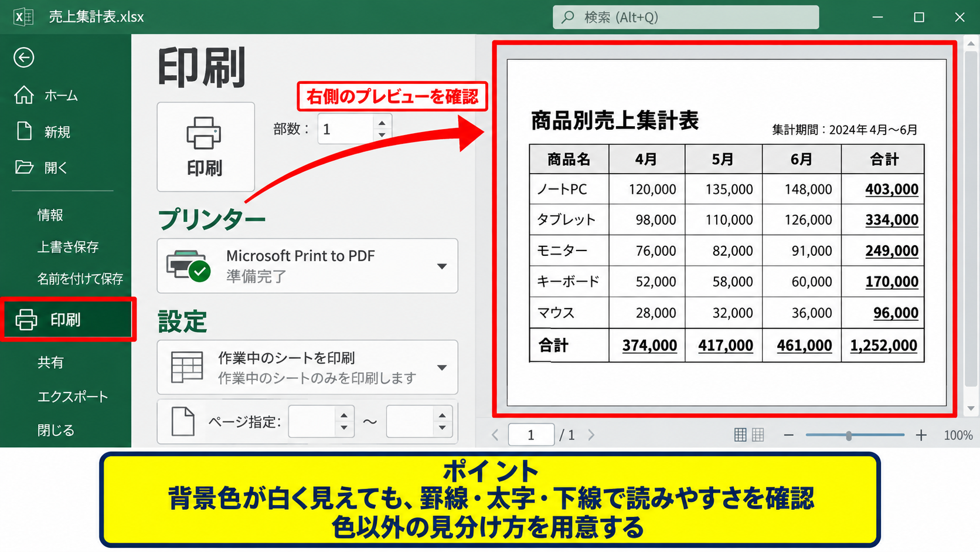This screenshot has width=980, height=552.
Task: Increment the start page number
Action: (x=345, y=415)
